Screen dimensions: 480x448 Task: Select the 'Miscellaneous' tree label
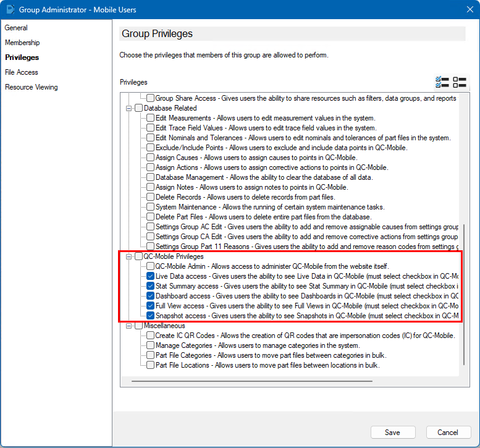(x=164, y=326)
